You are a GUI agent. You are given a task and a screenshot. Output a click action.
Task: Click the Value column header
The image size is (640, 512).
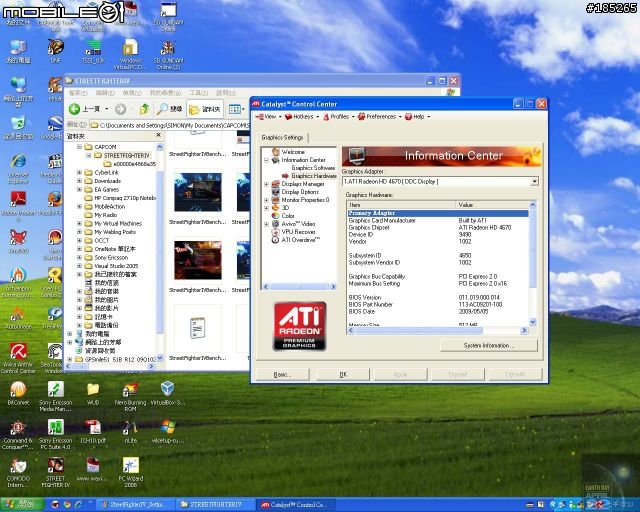(x=492, y=205)
